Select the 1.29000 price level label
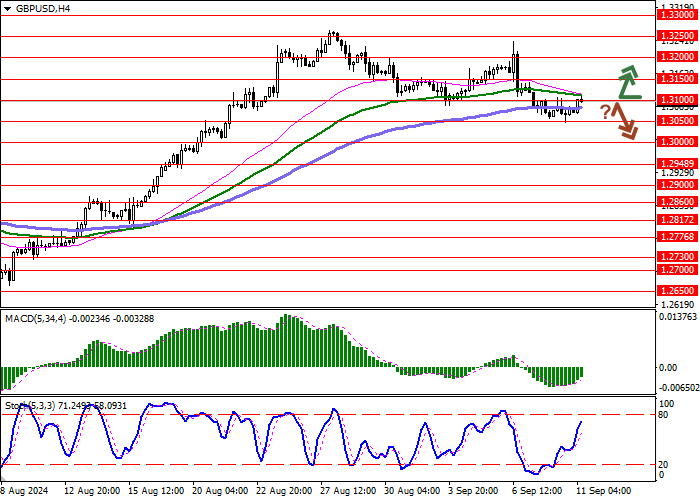 coord(678,185)
